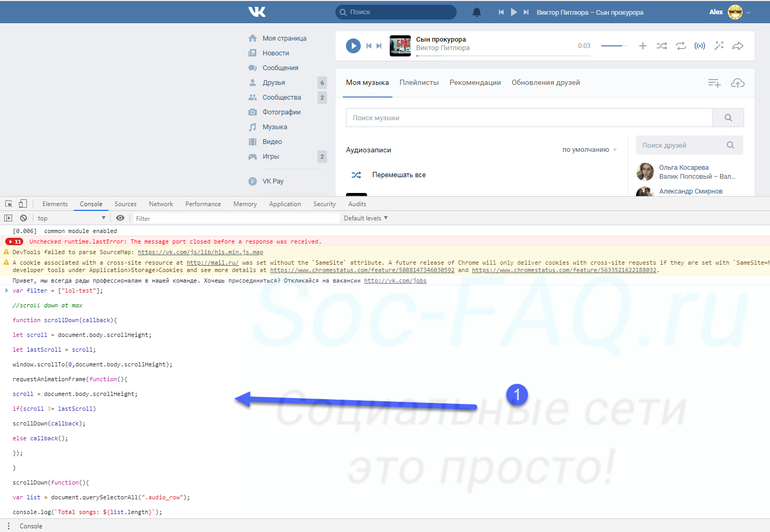Click the Сын прокурора album cover

click(x=400, y=46)
